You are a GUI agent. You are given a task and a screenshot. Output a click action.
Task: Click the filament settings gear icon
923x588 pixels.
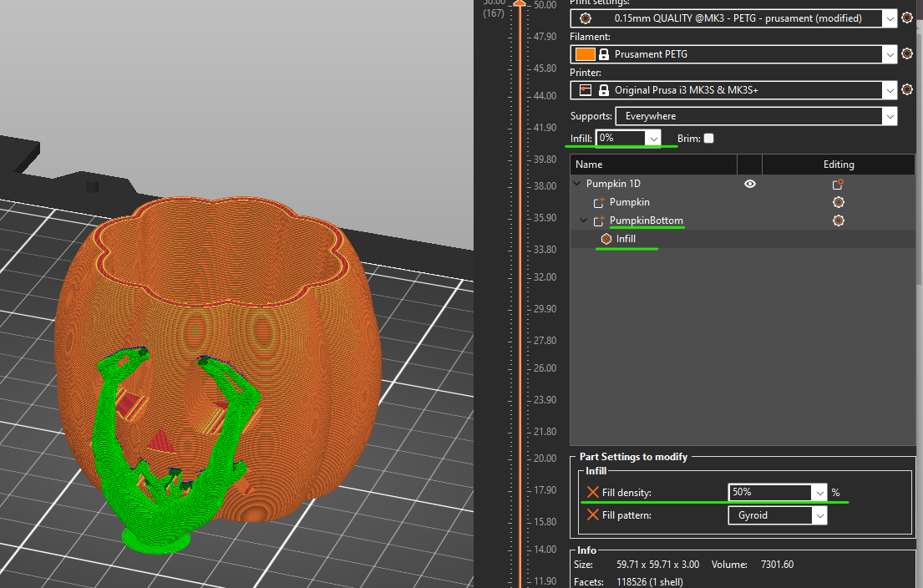pos(906,53)
